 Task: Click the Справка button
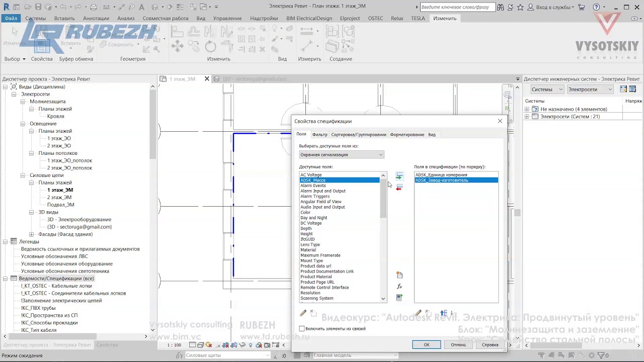pos(490,344)
